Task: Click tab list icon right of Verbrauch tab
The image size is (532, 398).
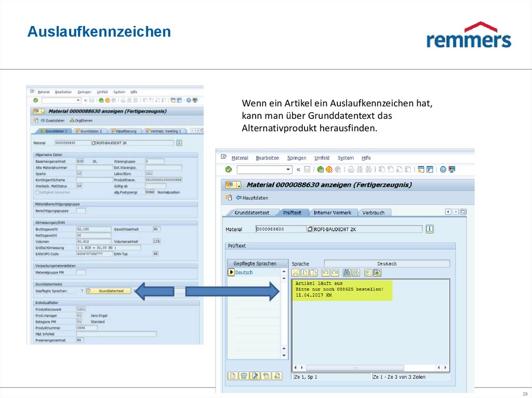Action: coord(463,212)
